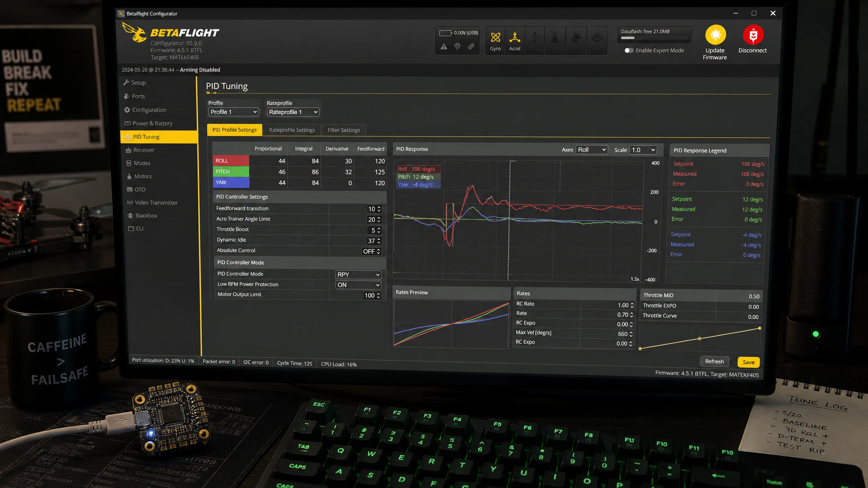Open the Receiver section
Image resolution: width=868 pixels, height=488 pixels.
[159, 150]
